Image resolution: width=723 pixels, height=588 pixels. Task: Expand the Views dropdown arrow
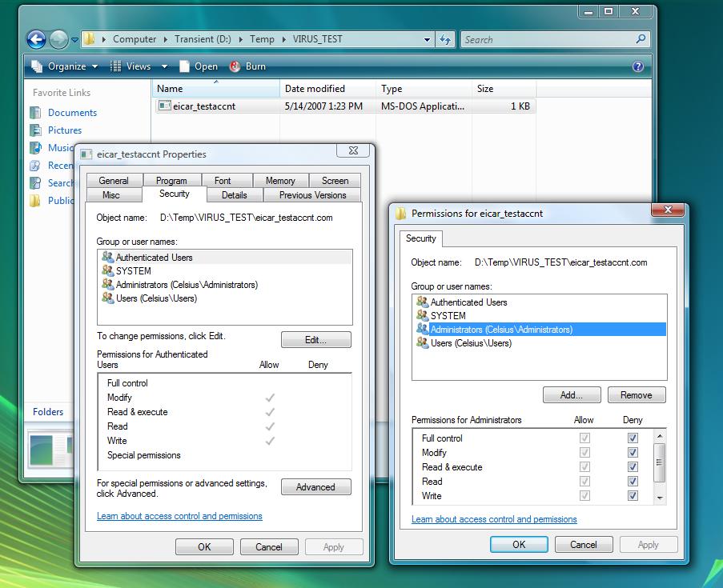point(164,66)
